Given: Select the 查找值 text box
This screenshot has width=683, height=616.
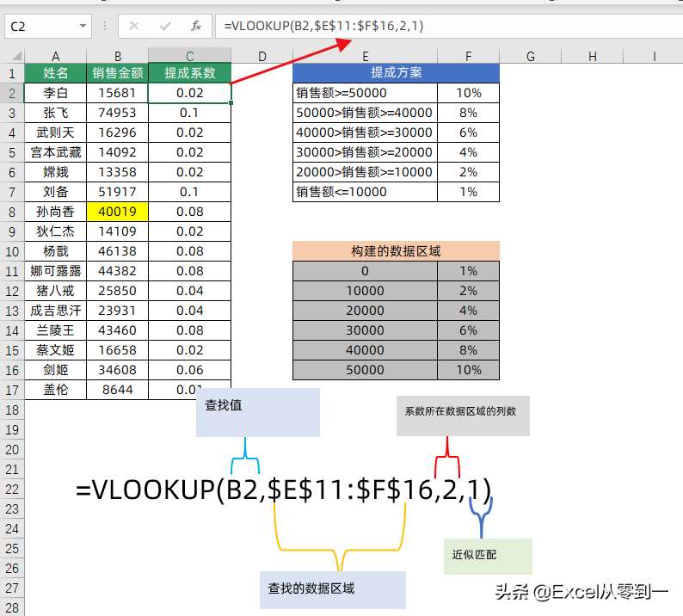Looking at the screenshot, I should [258, 412].
